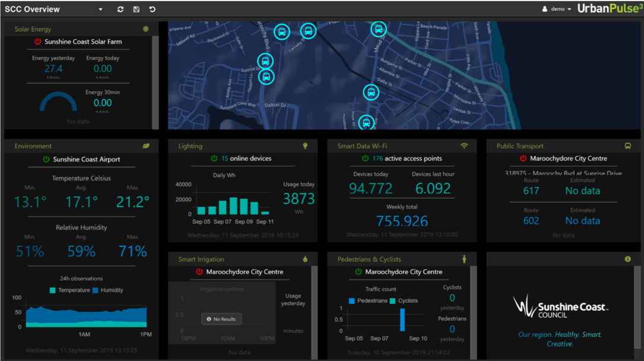Click the No Results button in Smart Irrigation
This screenshot has width=644, height=361.
tap(221, 318)
